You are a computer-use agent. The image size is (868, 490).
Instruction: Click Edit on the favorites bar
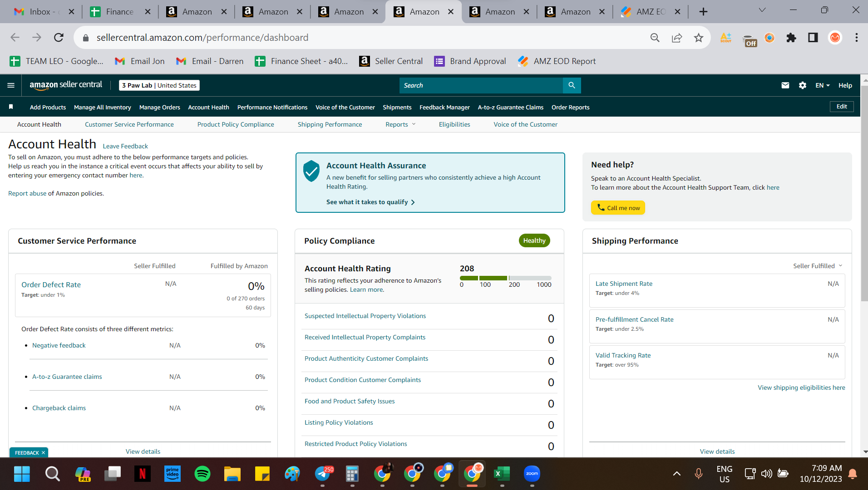(842, 107)
